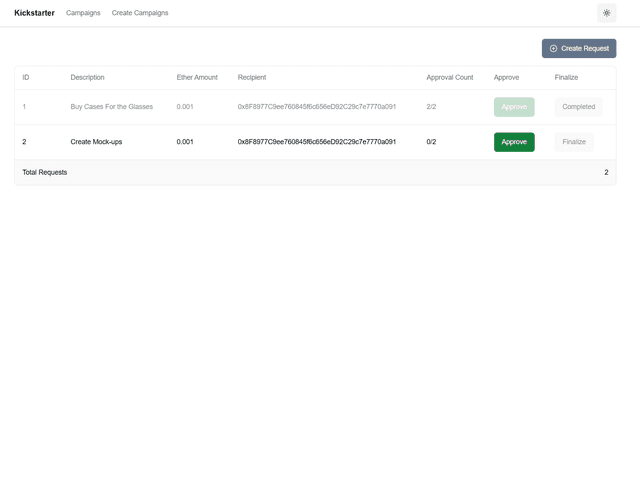The image size is (640, 496).
Task: Click ID 2 in second row
Action: click(x=24, y=142)
